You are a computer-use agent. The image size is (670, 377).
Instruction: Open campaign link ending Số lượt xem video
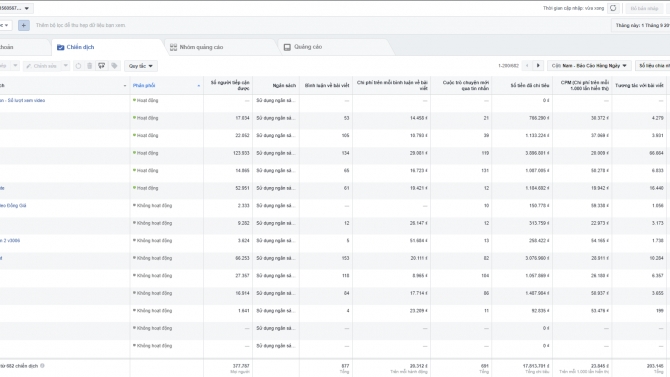pos(24,100)
